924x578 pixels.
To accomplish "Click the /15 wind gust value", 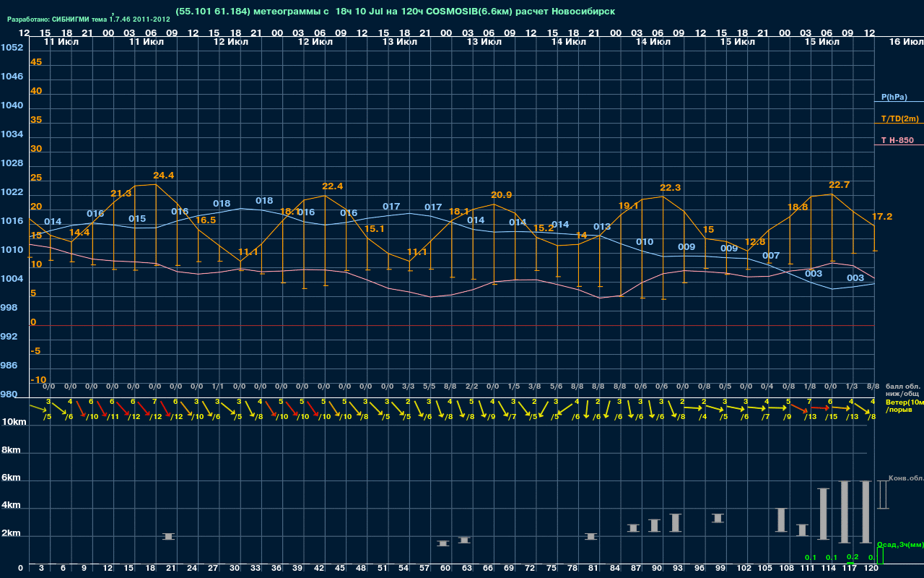I will (x=832, y=416).
